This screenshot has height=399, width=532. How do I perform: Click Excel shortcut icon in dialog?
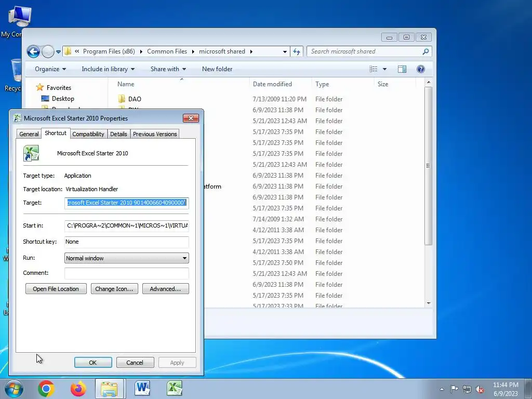coord(31,153)
